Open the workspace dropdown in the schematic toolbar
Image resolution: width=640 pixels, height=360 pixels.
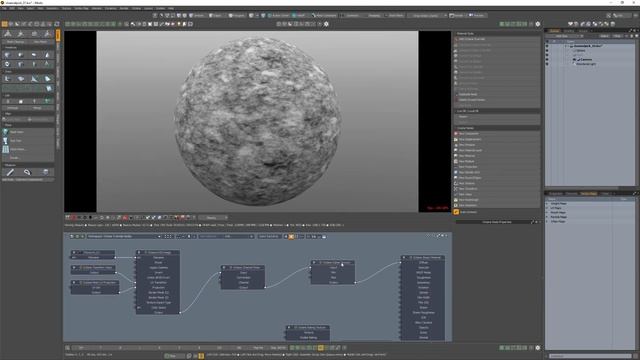[x=124, y=236]
